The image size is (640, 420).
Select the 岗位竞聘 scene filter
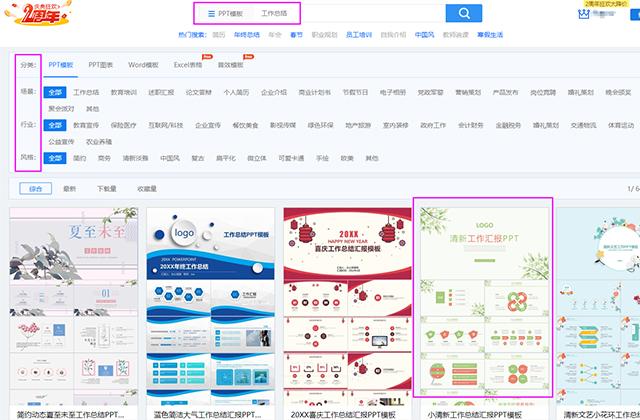click(x=543, y=92)
